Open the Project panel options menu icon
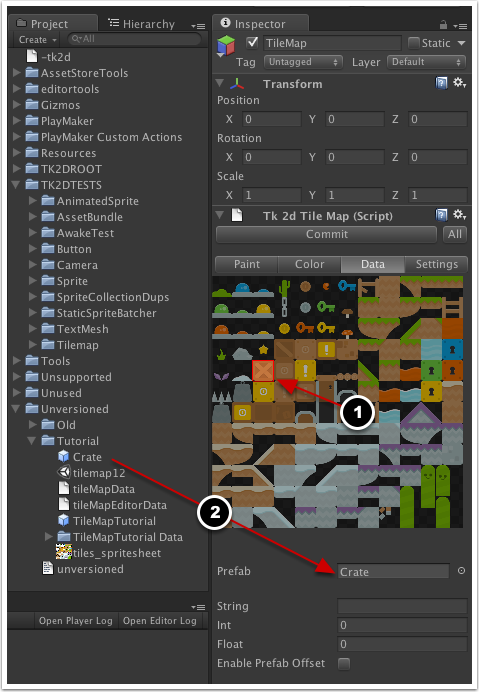 click(198, 26)
